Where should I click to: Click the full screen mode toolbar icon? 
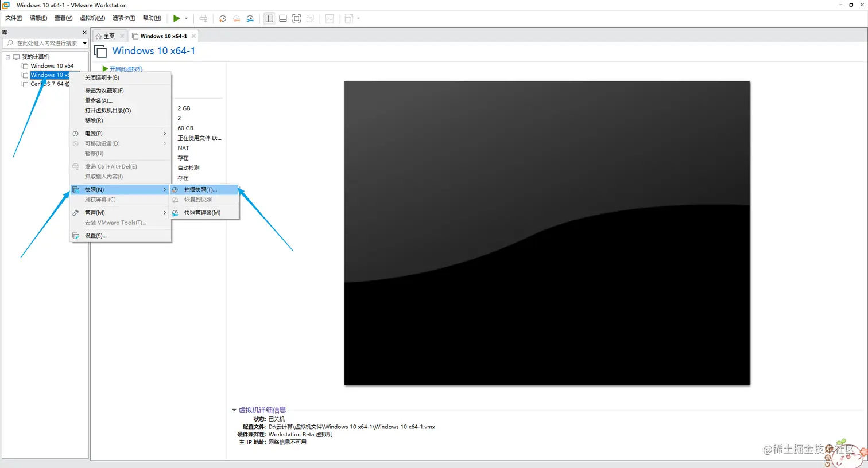(297, 18)
